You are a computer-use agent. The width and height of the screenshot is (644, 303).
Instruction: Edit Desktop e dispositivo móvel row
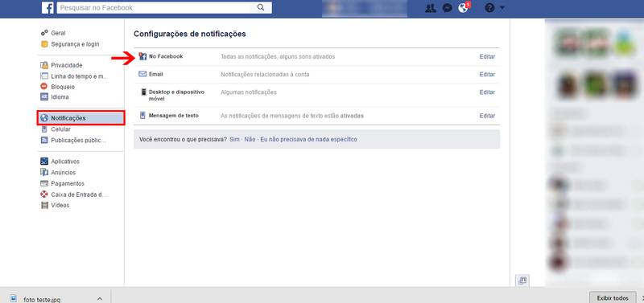[487, 92]
